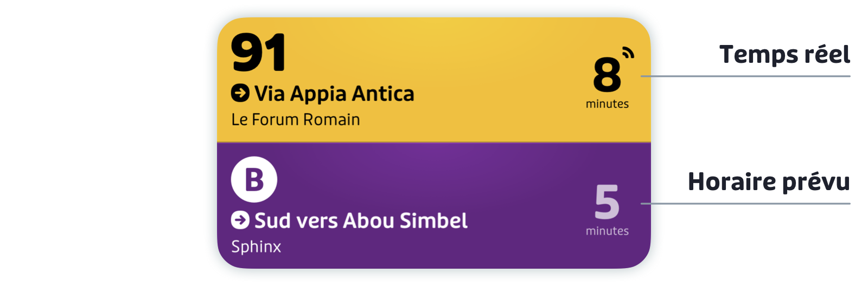Click the word minutes under the 8
Image resolution: width=868 pixels, height=286 pixels.
click(x=607, y=103)
